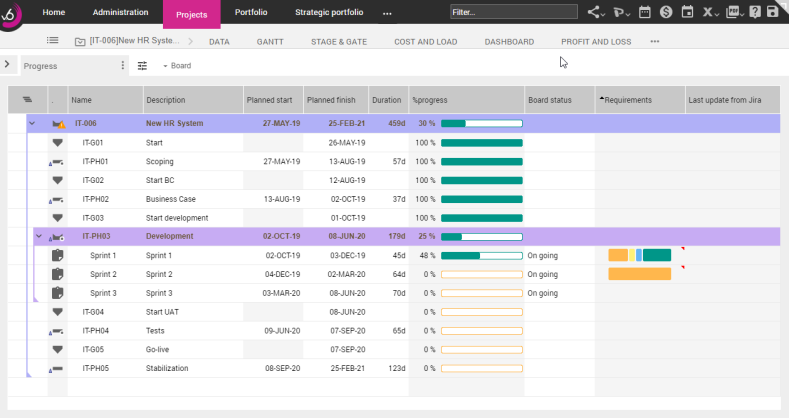Click the Sprint 2 board icon
Image resolution: width=789 pixels, height=418 pixels.
58,274
